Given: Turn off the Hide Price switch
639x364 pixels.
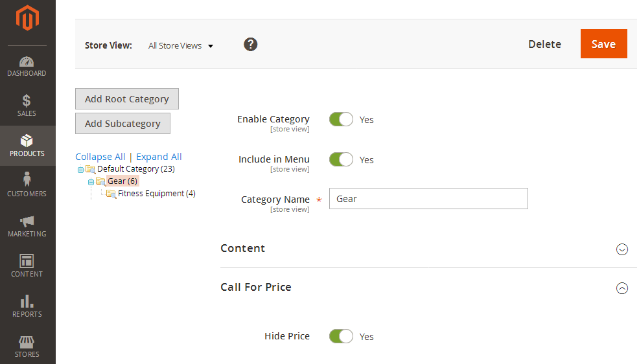Looking at the screenshot, I should [x=341, y=336].
